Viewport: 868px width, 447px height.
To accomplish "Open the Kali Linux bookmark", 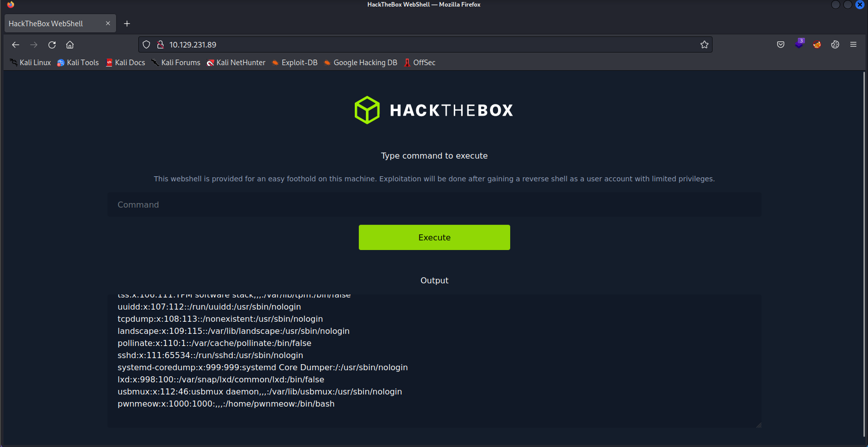I will point(30,63).
